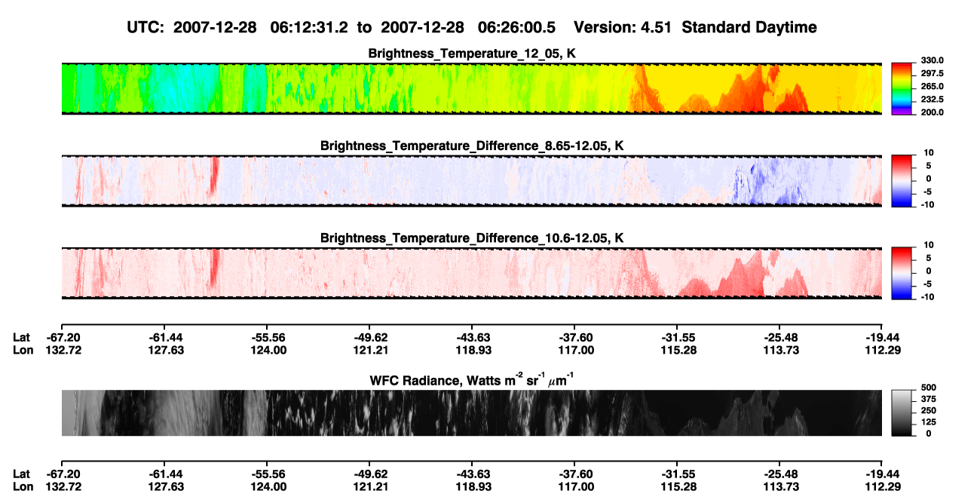This screenshot has width=980, height=503.
Task: Click latitude -25.48 on axis above WFC panel
Action: tap(780, 338)
